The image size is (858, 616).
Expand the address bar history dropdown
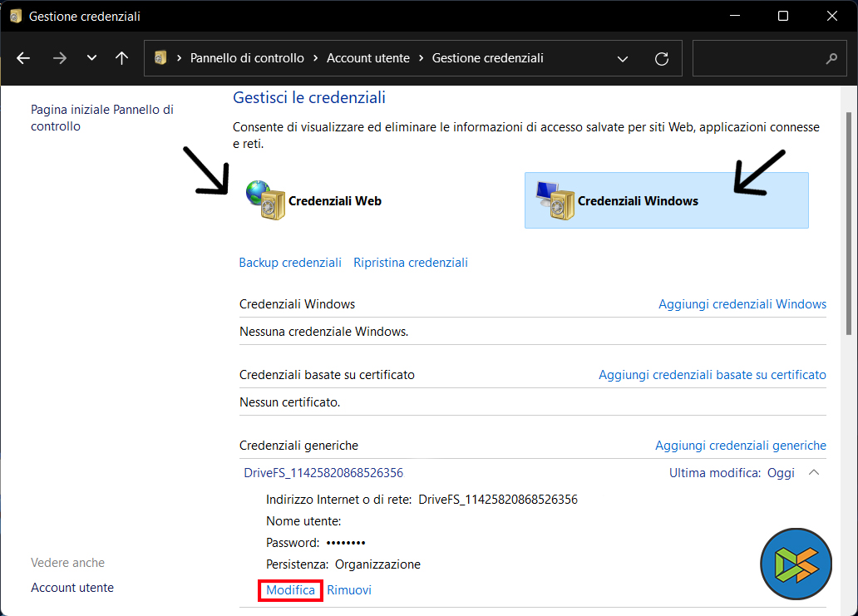[x=623, y=58]
